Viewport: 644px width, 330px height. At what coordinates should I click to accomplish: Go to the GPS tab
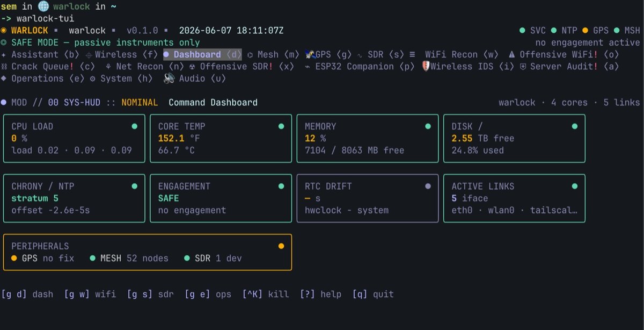click(328, 54)
